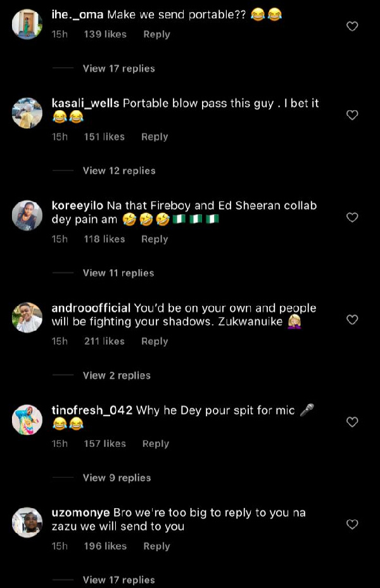Tap the heart icon on tinofresh_042's comment

click(352, 422)
